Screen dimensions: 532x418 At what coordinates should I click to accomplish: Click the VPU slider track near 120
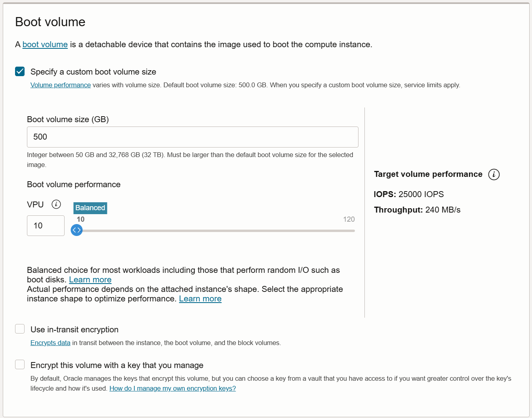(x=351, y=230)
